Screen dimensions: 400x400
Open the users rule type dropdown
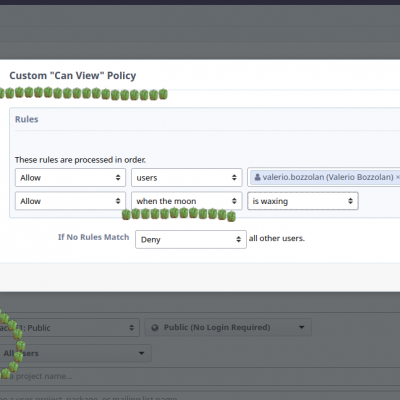point(187,177)
